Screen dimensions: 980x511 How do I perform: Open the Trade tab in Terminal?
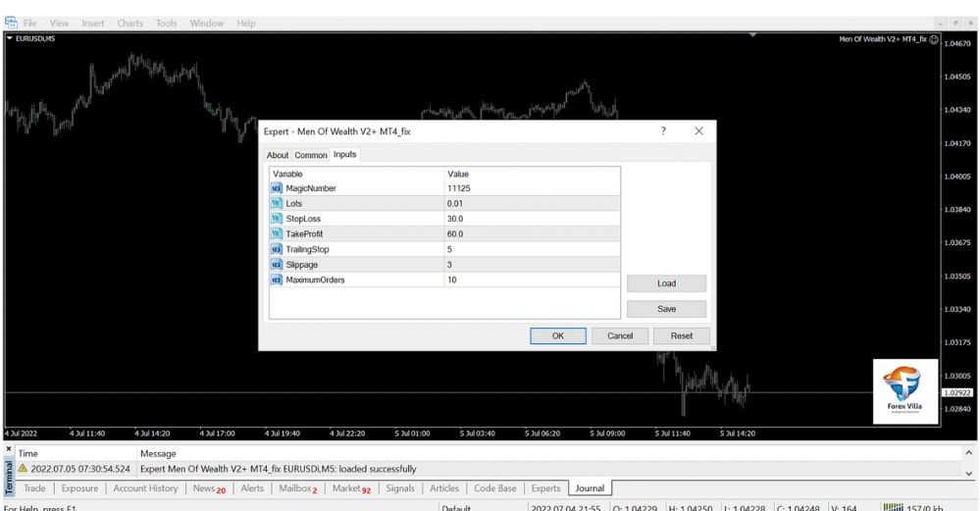pos(34,488)
